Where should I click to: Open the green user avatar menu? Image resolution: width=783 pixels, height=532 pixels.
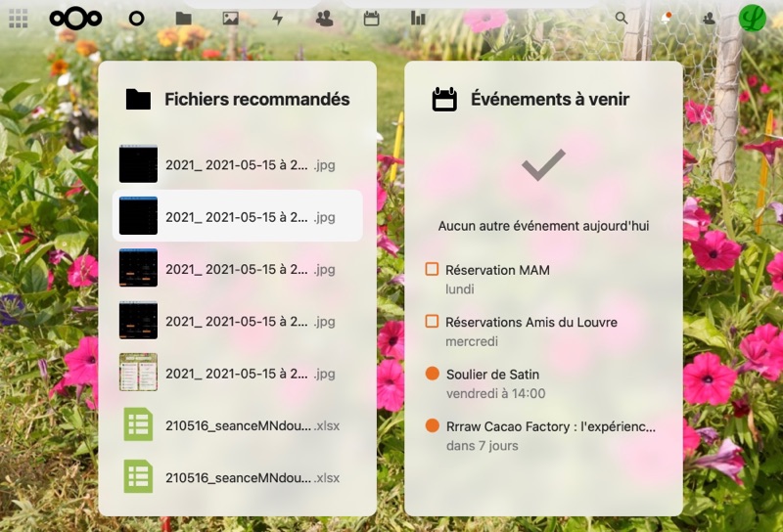click(753, 18)
